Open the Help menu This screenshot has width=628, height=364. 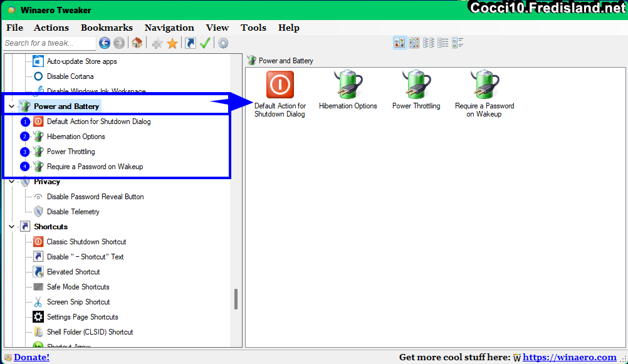tap(289, 28)
